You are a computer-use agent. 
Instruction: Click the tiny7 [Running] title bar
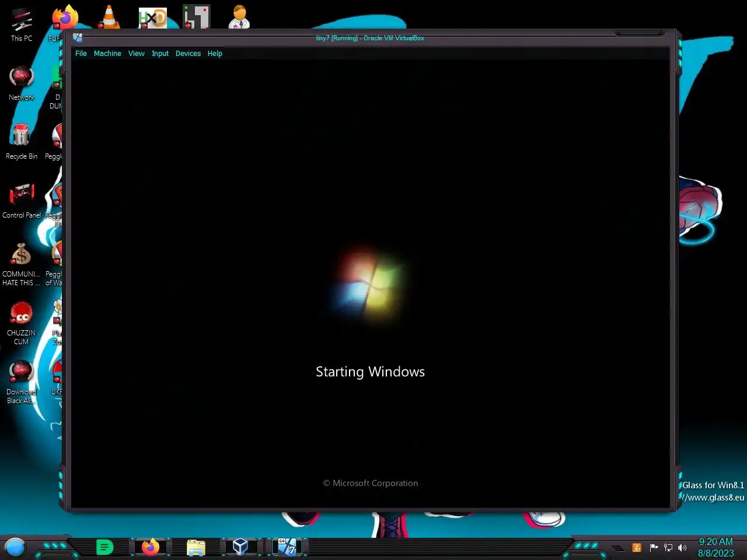pyautogui.click(x=370, y=38)
